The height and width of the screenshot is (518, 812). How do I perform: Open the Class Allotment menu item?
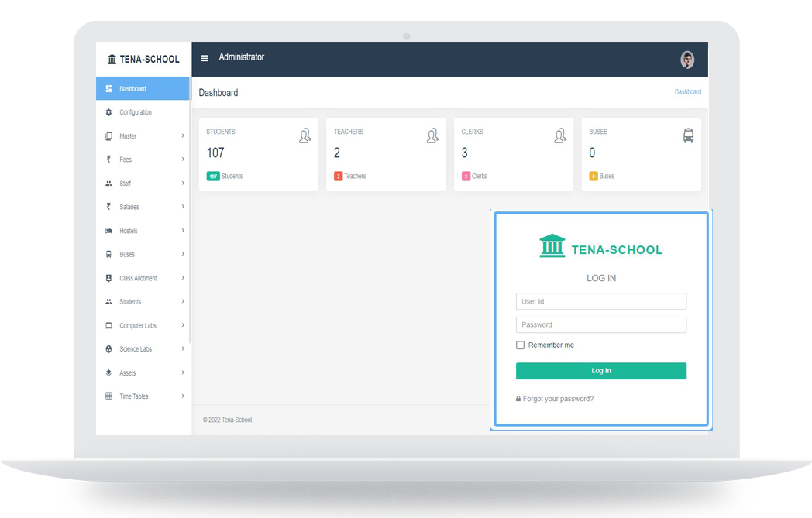(138, 278)
